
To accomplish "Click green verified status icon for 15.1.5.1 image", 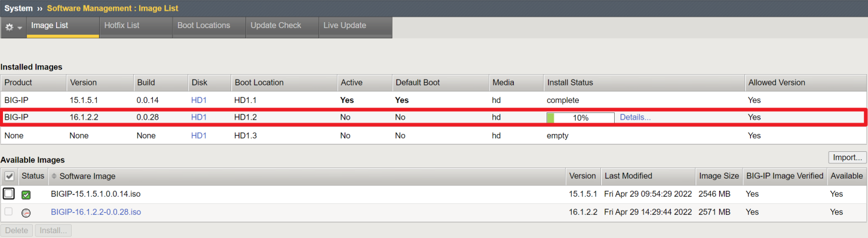I will pyautogui.click(x=26, y=195).
